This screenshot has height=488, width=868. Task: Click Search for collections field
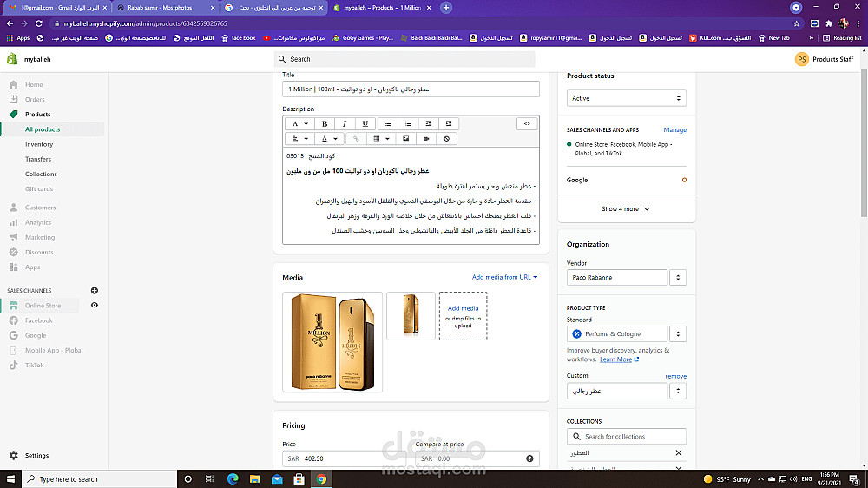[x=626, y=437]
